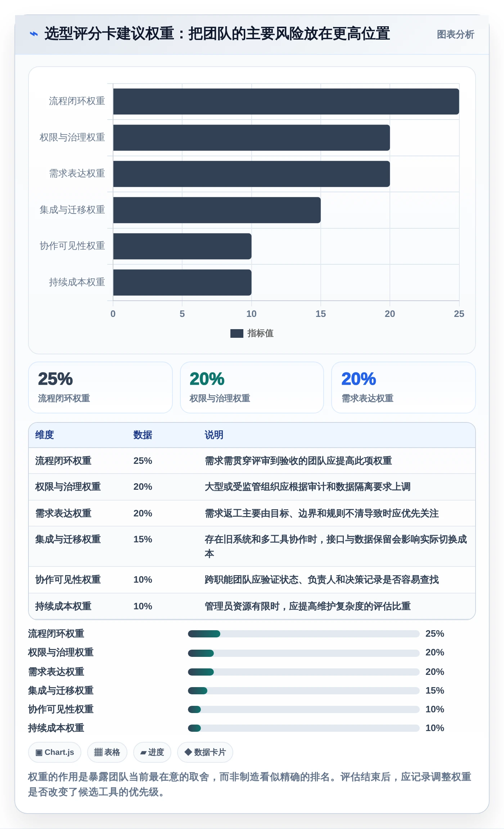Screen dimensions: 504x829
Task: Click the 数据卡片 tag chip
Action: pyautogui.click(x=205, y=752)
